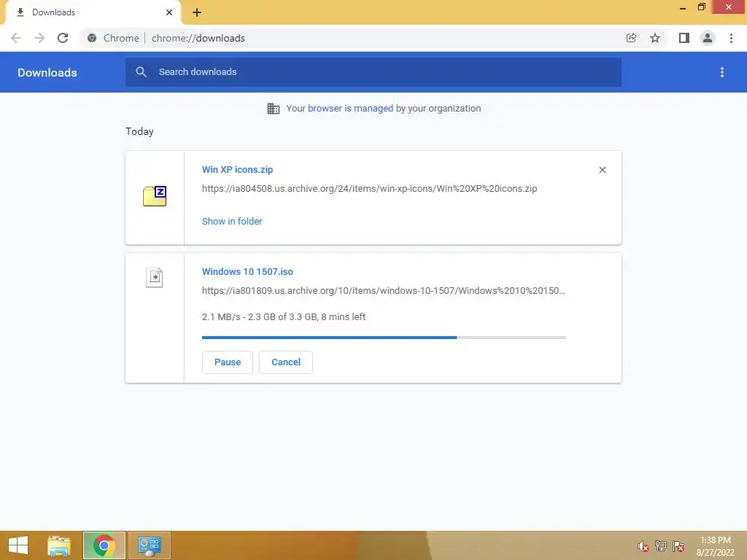The width and height of the screenshot is (747, 560).
Task: Focus the Search downloads field
Action: click(373, 72)
